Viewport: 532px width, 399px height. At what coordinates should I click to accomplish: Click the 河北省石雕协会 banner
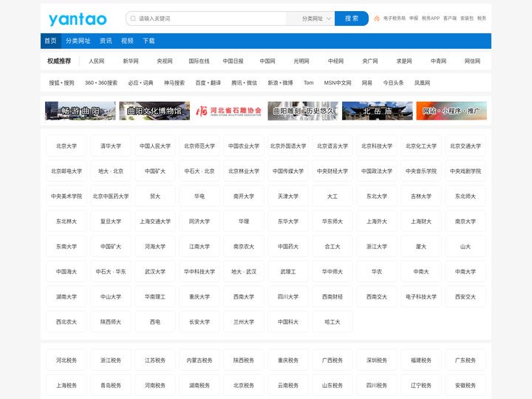click(228, 111)
